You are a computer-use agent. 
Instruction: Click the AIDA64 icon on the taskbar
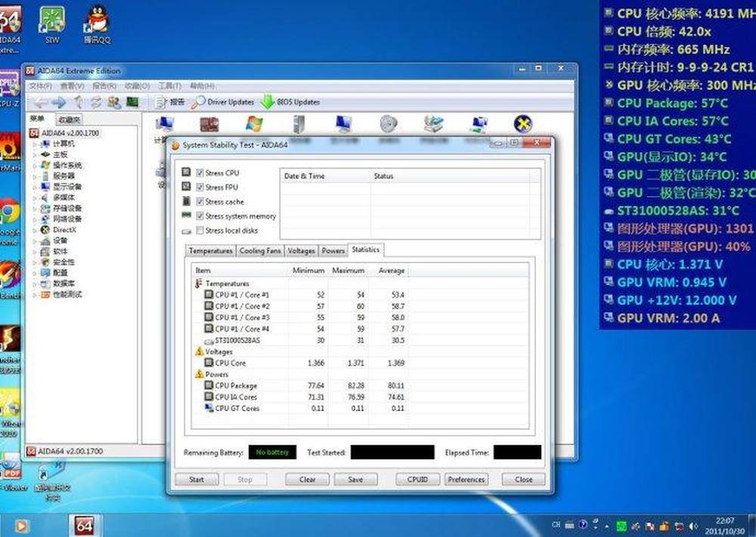pyautogui.click(x=85, y=526)
